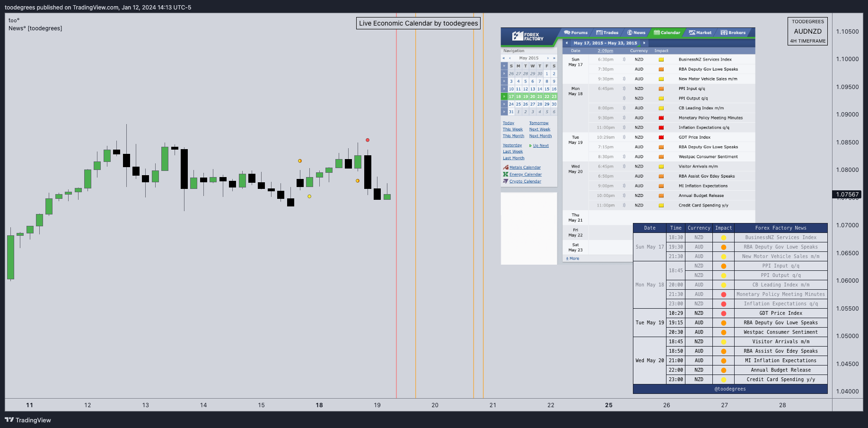Click yellow impact icon for BusinessNZ Services Index
Image resolution: width=868 pixels, height=428 pixels.
[x=661, y=60]
